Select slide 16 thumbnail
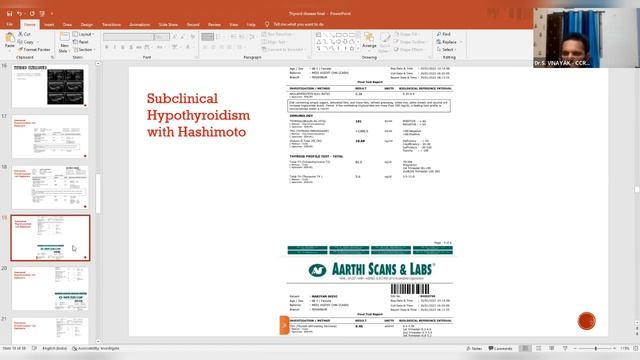This screenshot has width=640, height=360. pyautogui.click(x=50, y=86)
